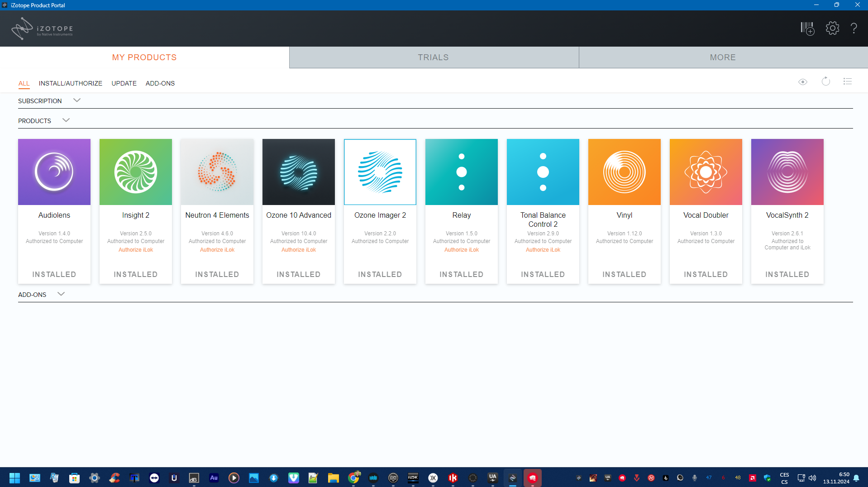868x487 pixels.
Task: Click Version 1.4.0 text under Audiolens
Action: click(54, 234)
